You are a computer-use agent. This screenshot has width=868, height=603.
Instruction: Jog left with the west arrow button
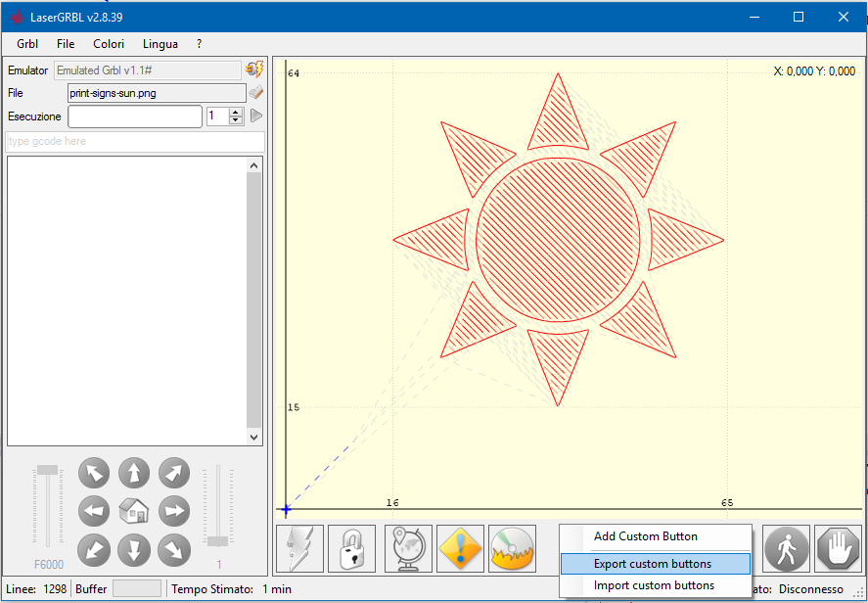click(94, 511)
